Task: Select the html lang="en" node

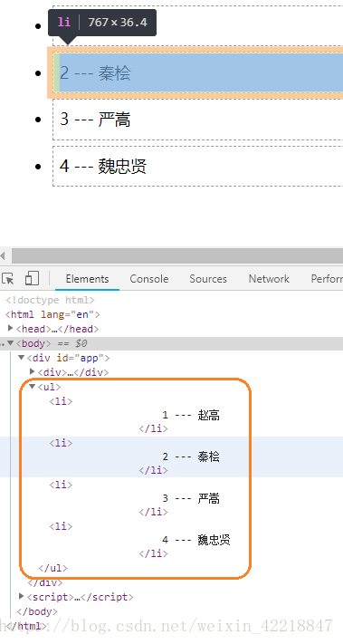Action: coord(52,314)
